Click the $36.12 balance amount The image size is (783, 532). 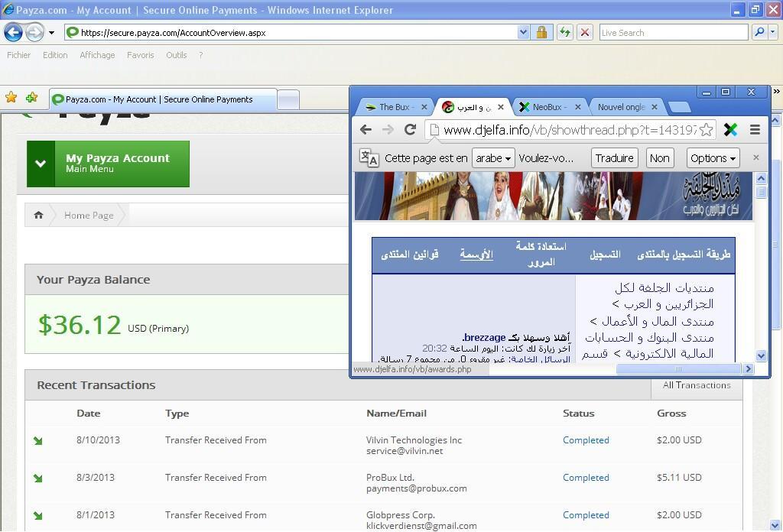(80, 325)
